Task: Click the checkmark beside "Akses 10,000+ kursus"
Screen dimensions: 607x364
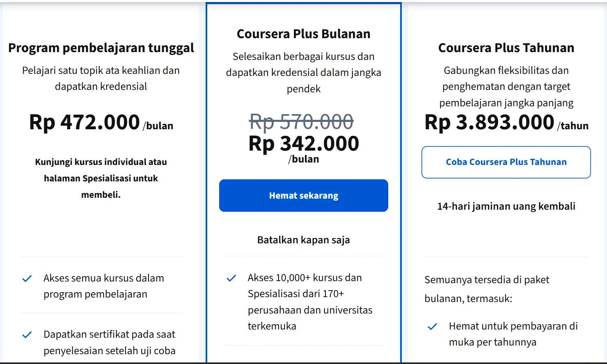Action: pos(231,278)
